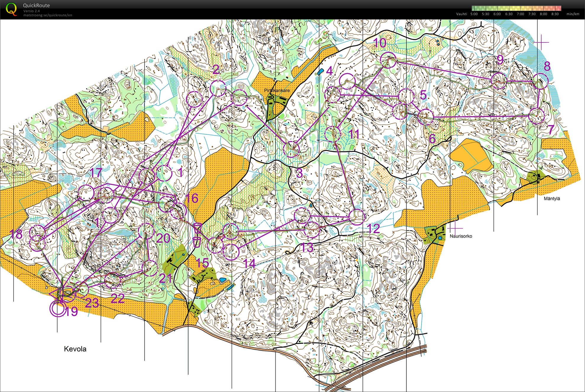
Task: Click the "min/km" unit label
Action: (573, 14)
